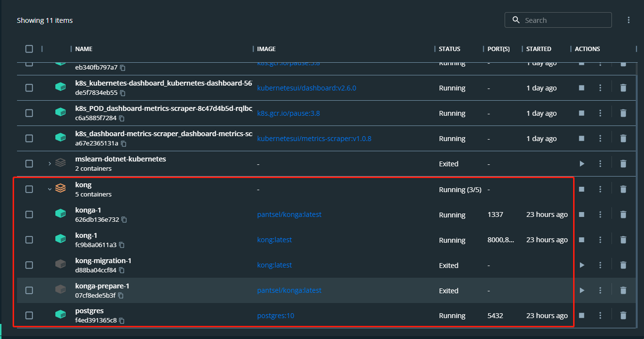Delete the kong-1 container
The width and height of the screenshot is (644, 339).
[623, 240]
